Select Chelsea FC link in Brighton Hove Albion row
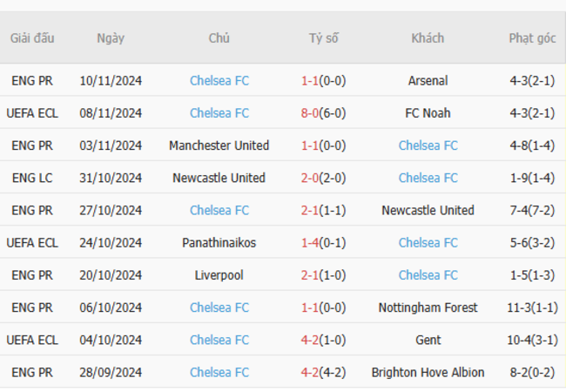Viewport: 566px width, 392px height. tap(219, 372)
